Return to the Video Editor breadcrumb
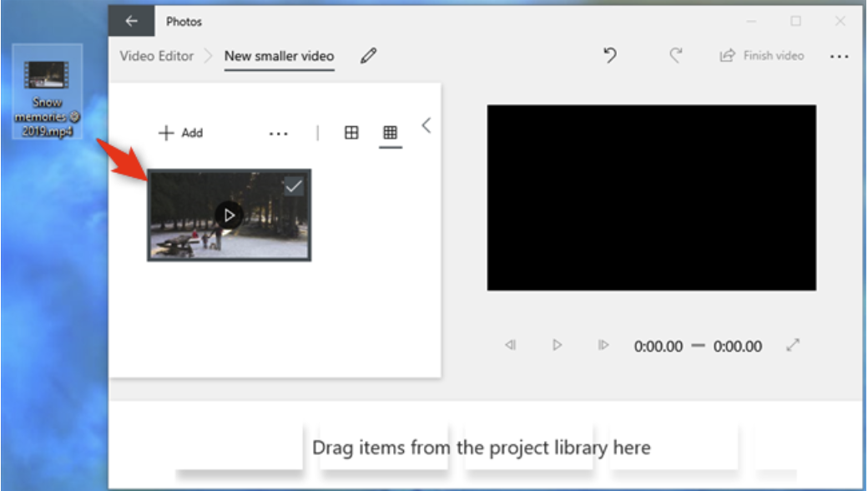868x491 pixels. point(159,55)
